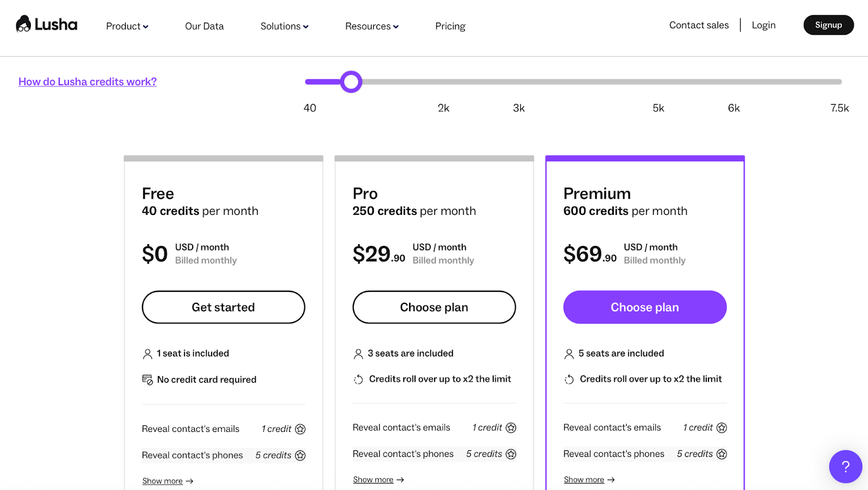Open the 'How do Lusha credits work?' link

[x=87, y=81]
